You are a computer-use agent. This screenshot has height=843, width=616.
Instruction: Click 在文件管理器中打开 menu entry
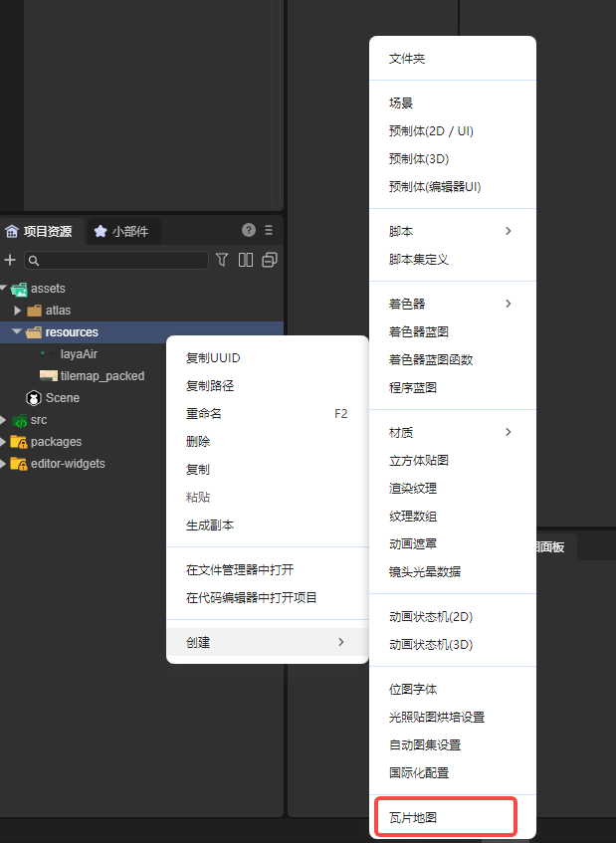click(x=240, y=570)
